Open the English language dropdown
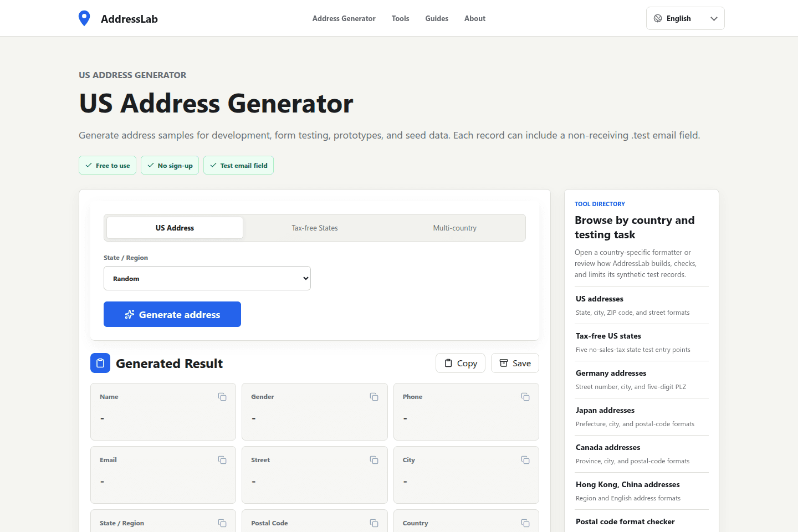This screenshot has width=798, height=532. (x=685, y=18)
